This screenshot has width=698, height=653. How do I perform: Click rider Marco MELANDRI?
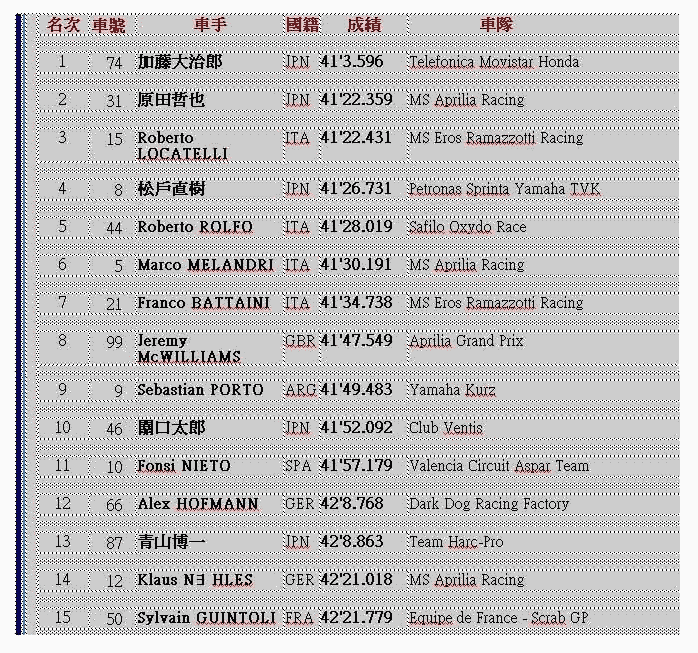(205, 265)
